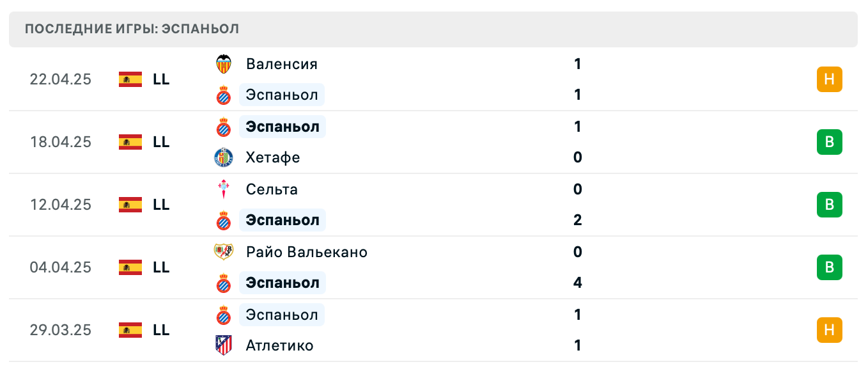Click the orange Н draw badge for Valencia match
868x371 pixels.
click(830, 79)
